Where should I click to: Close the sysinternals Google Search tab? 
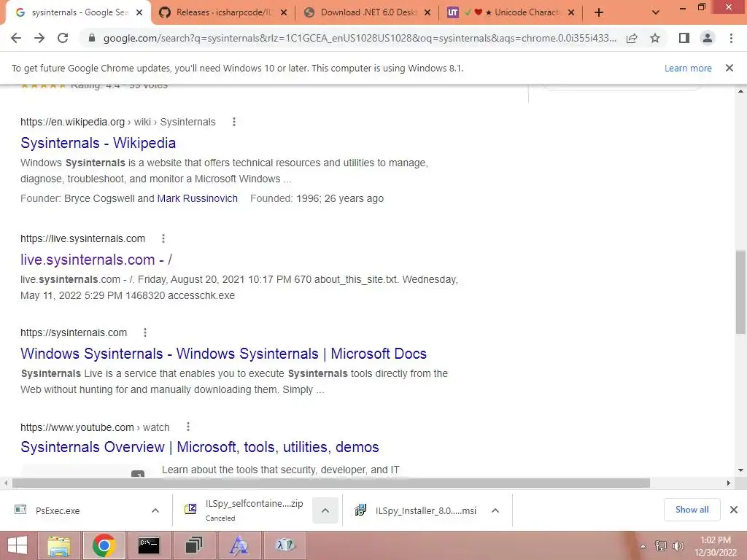[x=139, y=13]
